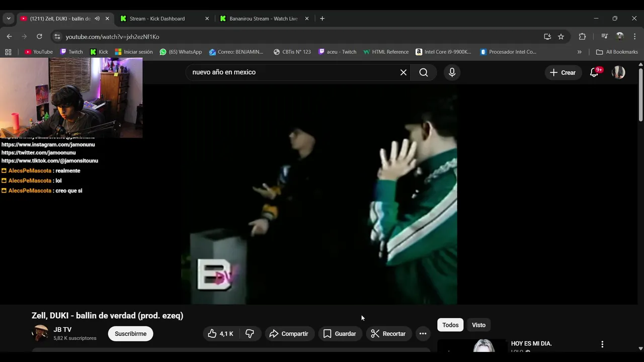Open more actions three-dot button

pyautogui.click(x=423, y=334)
